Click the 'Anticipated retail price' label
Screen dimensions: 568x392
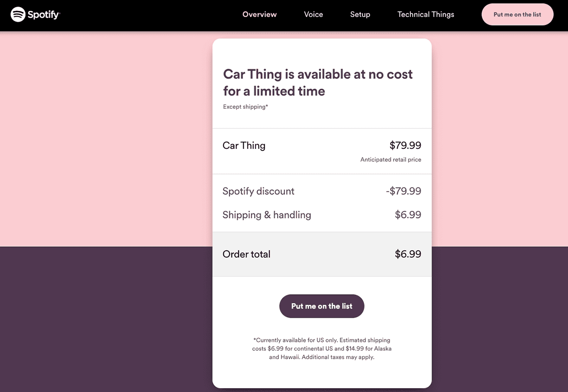(390, 159)
